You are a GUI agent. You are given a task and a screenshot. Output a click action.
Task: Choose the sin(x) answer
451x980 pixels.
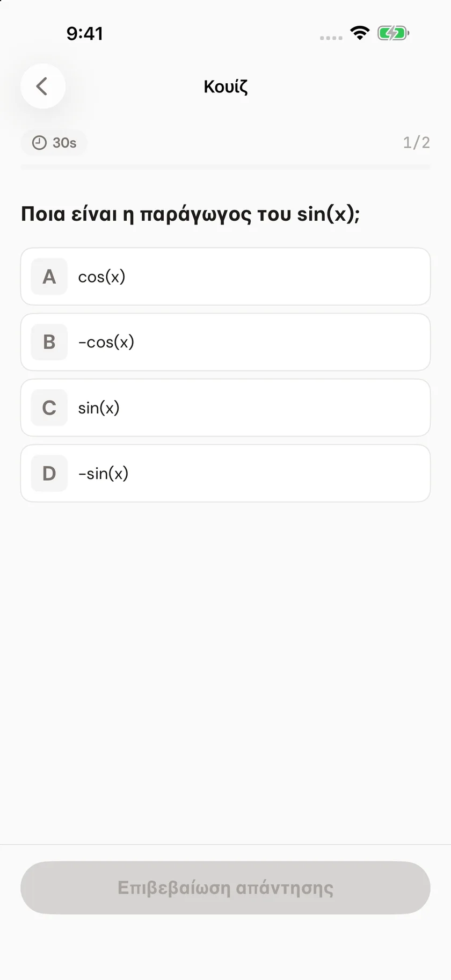(225, 408)
